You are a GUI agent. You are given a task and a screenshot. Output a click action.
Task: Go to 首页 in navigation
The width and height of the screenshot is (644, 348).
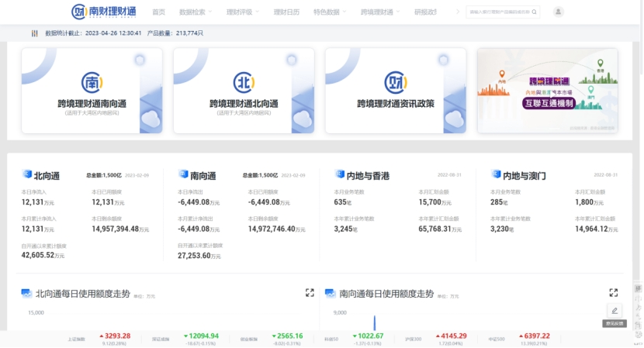[158, 12]
